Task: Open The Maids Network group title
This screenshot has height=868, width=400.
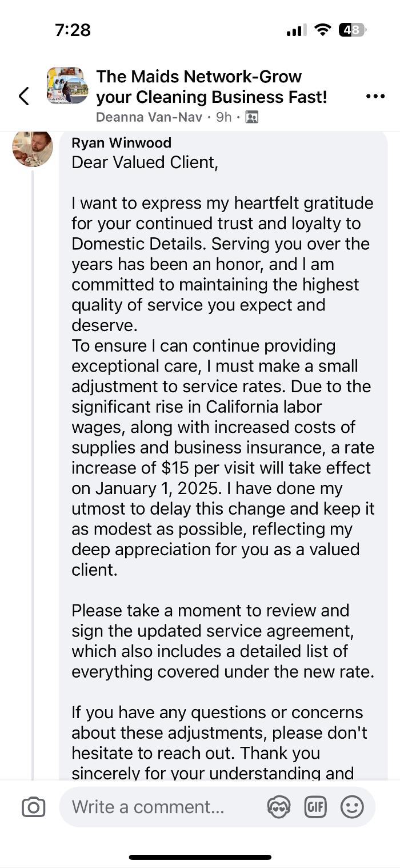Action: coord(211,86)
